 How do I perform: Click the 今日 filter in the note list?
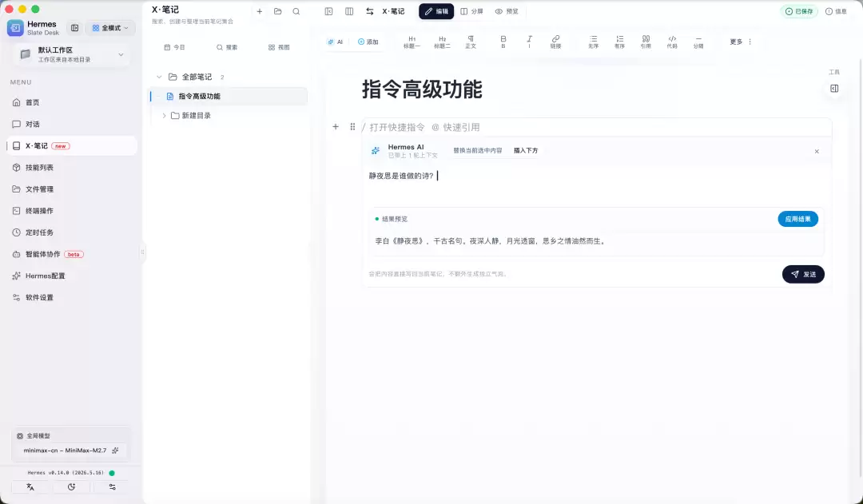coord(174,47)
